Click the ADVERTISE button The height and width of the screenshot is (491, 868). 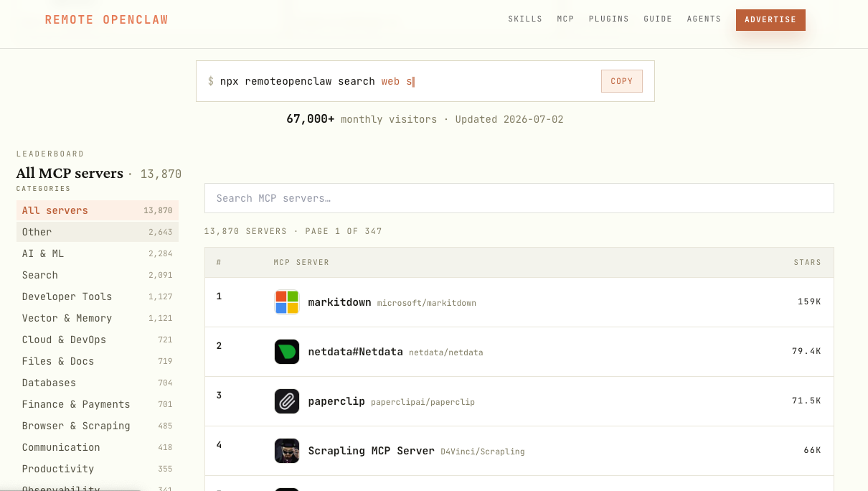coord(770,20)
